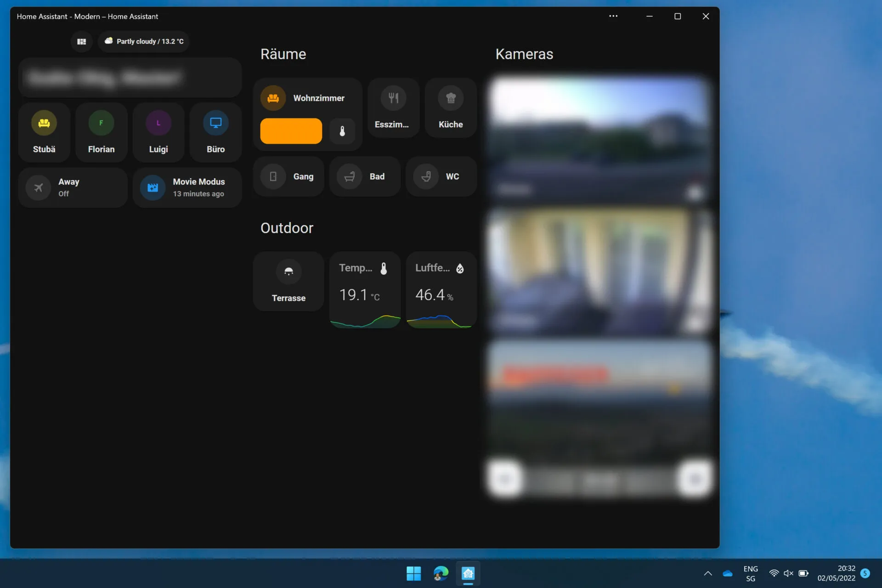Toggle Away mode airplane icon
Viewport: 882px width, 588px height.
click(39, 187)
